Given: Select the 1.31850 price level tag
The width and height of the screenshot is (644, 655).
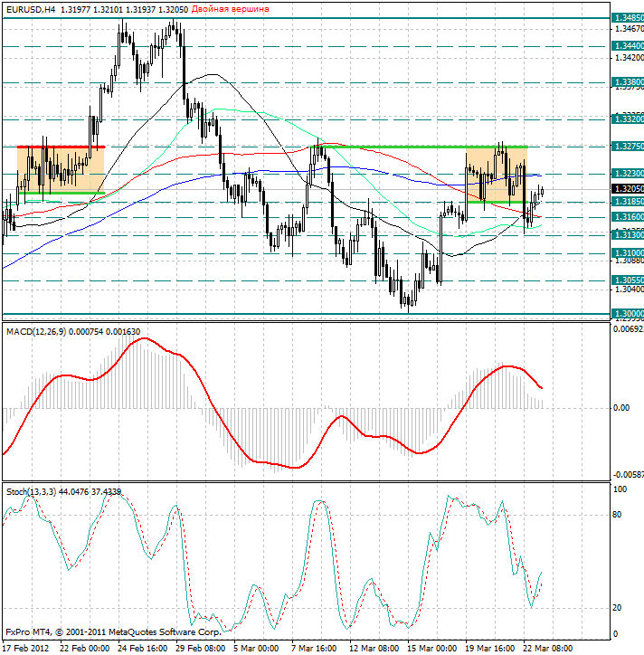Looking at the screenshot, I should tap(628, 202).
